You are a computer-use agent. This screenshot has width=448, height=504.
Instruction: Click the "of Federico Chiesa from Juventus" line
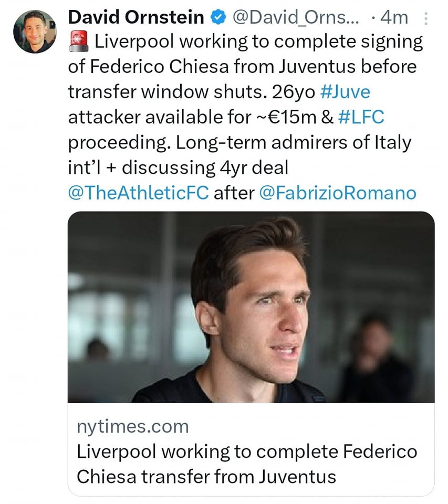tap(242, 67)
